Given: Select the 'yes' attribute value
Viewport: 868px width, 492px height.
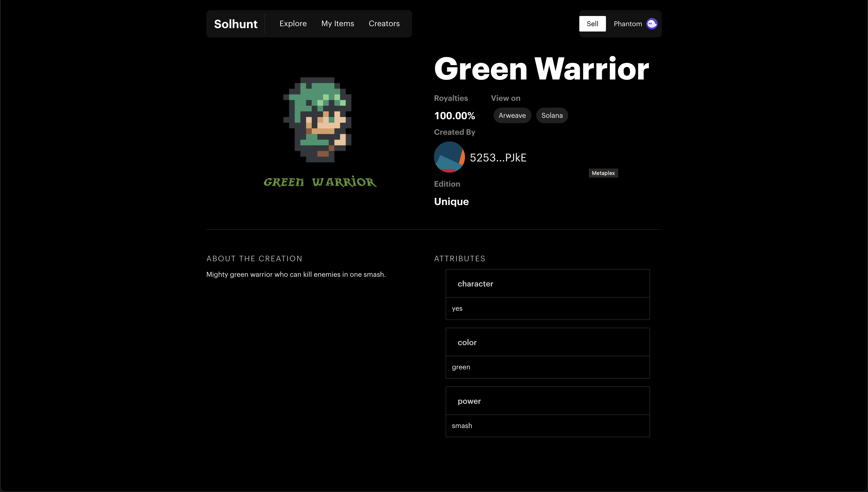Looking at the screenshot, I should click(457, 309).
